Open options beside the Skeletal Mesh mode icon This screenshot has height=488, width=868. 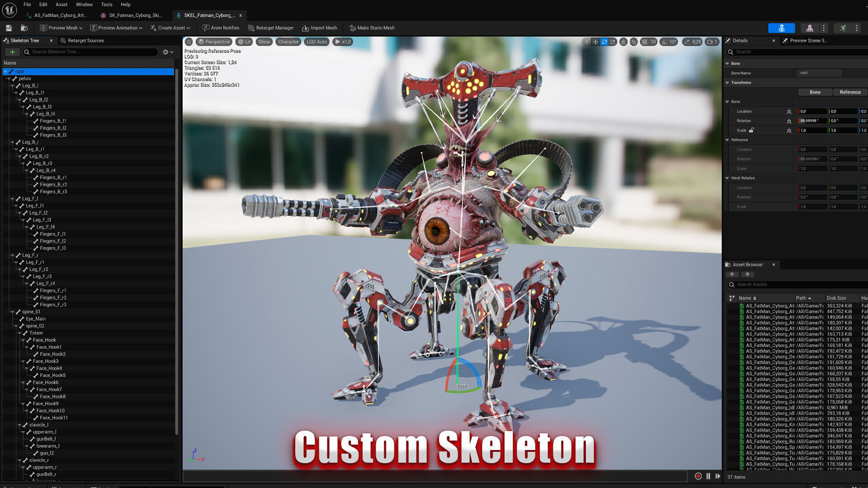824,28
